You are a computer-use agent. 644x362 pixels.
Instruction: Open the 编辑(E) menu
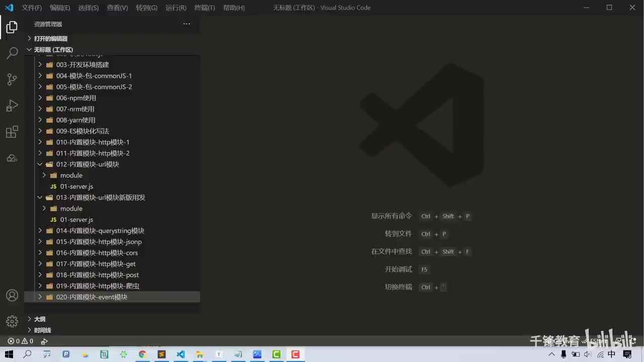(60, 8)
